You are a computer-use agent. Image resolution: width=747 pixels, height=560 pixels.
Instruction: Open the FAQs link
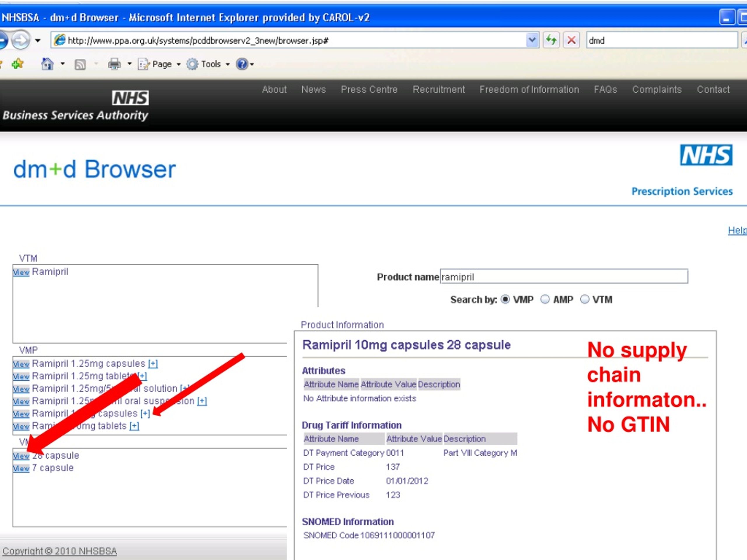[605, 90]
